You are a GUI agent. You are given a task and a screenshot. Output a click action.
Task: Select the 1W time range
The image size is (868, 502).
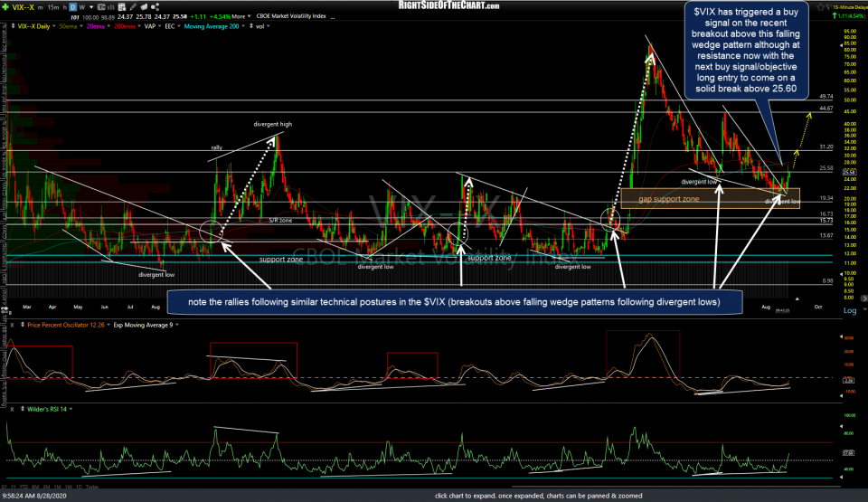tap(69, 487)
